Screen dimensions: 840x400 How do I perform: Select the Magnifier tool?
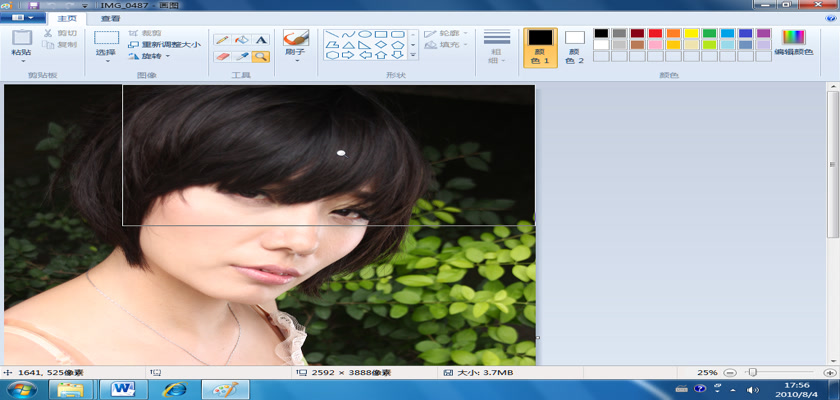(260, 57)
